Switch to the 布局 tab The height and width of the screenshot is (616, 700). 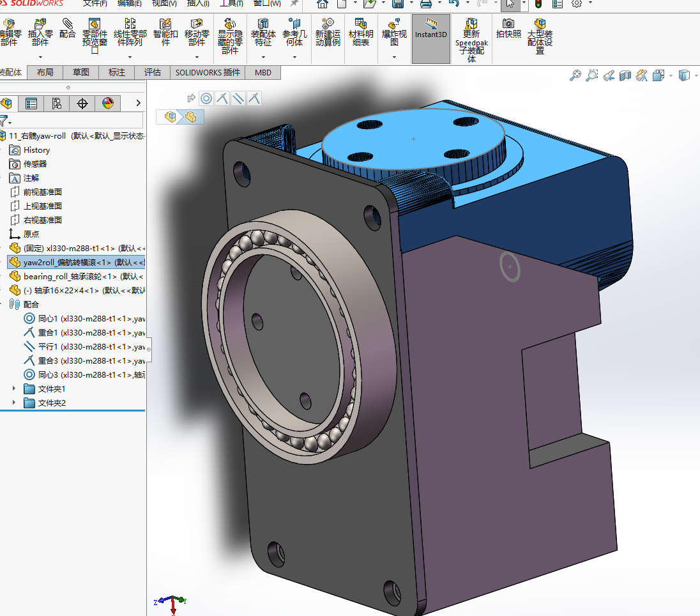tap(45, 72)
